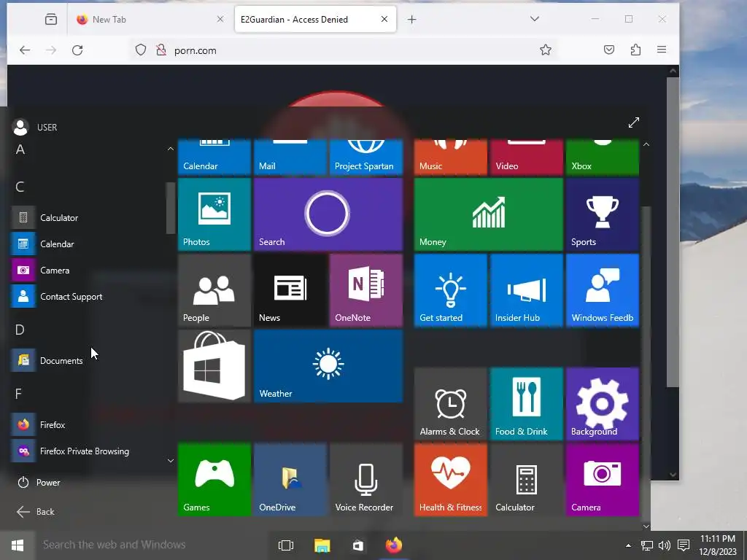Open the Store shopping bag tile
The image size is (747, 560).
pyautogui.click(x=214, y=366)
